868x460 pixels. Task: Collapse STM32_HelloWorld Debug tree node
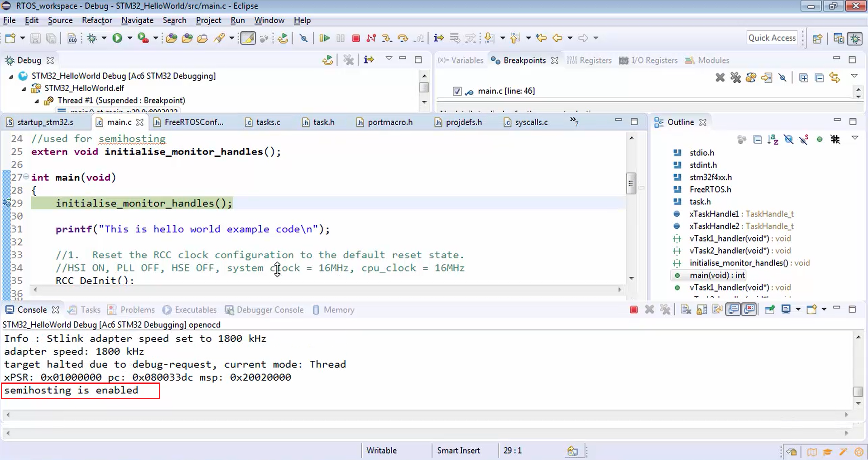(x=11, y=77)
